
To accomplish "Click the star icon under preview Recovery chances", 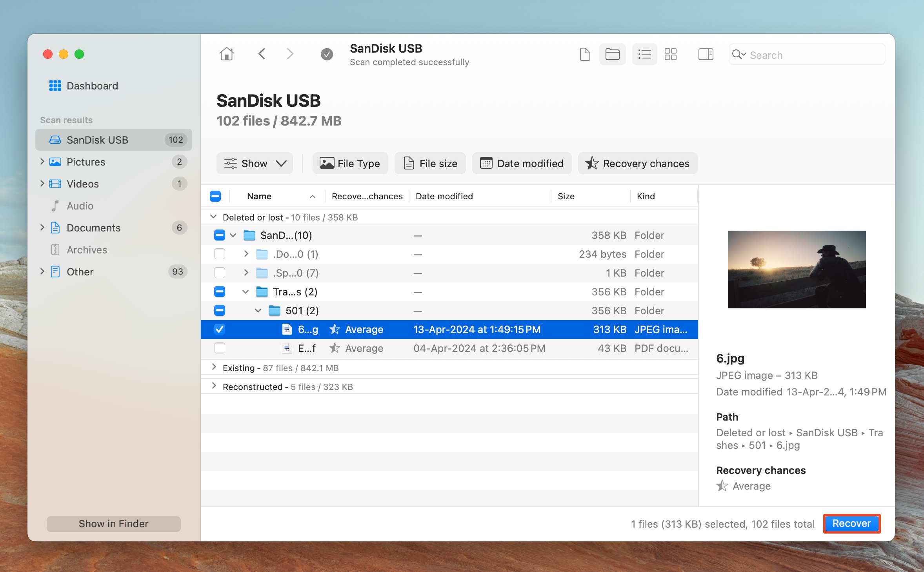I will [x=722, y=486].
